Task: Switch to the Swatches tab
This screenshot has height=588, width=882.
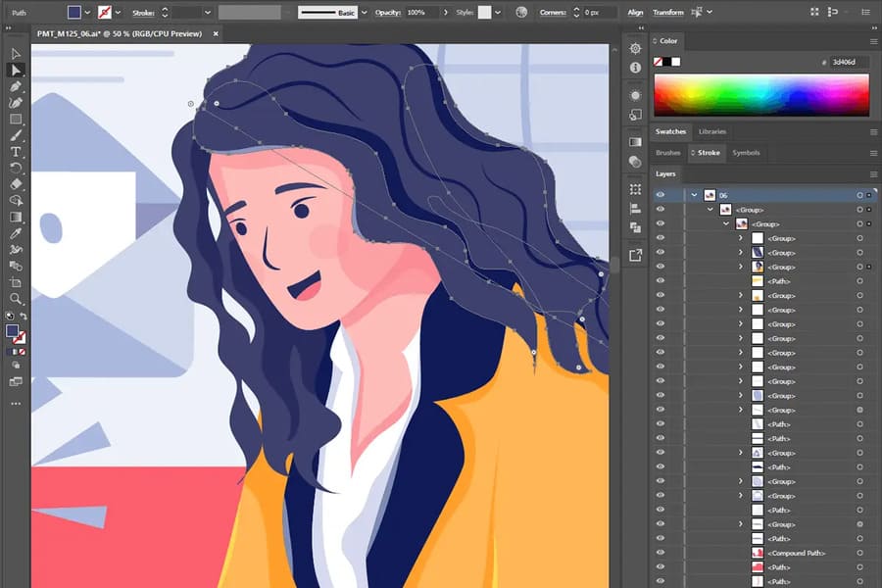Action: click(670, 131)
